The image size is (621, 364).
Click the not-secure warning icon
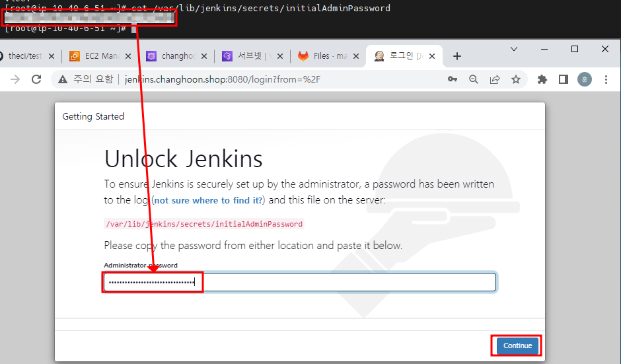pos(63,80)
